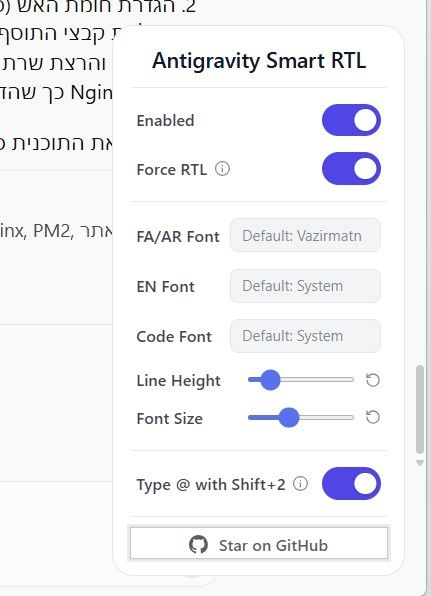Select the Code Font text box
The height and width of the screenshot is (596, 431).
(x=305, y=336)
